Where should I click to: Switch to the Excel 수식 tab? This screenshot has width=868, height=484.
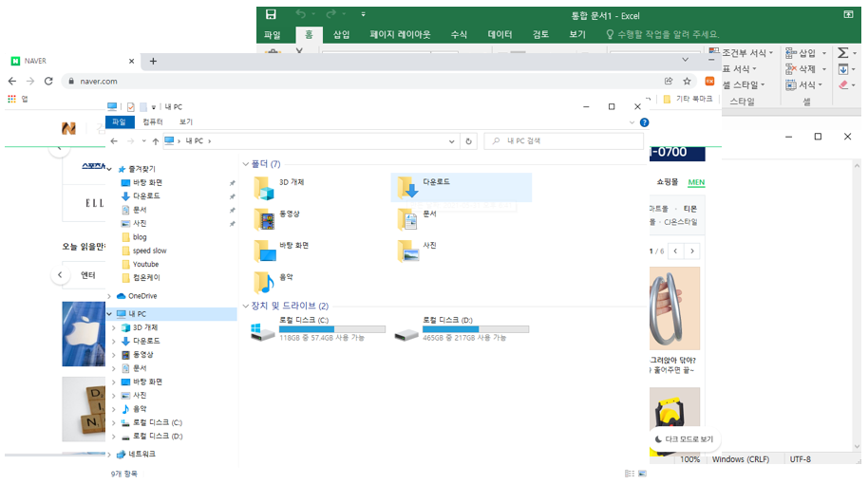coord(459,34)
